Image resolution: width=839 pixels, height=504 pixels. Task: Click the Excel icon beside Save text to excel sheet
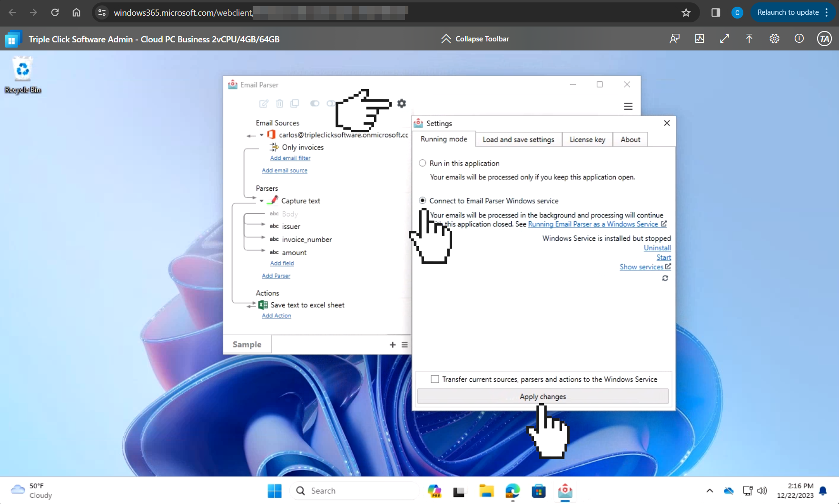pos(263,305)
